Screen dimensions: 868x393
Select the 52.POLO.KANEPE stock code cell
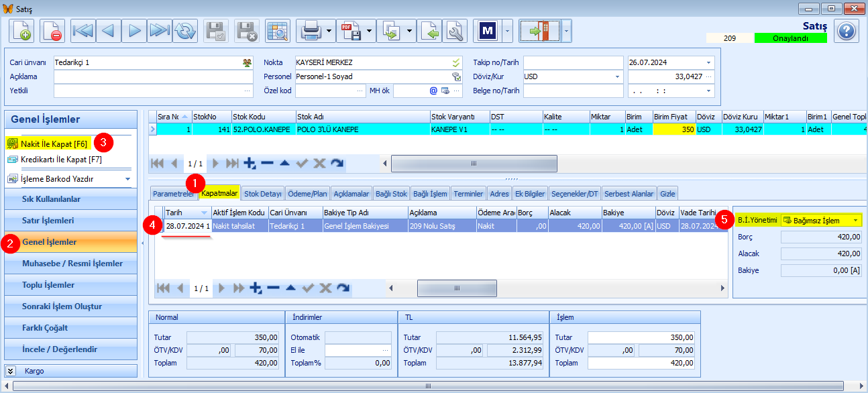pos(263,129)
